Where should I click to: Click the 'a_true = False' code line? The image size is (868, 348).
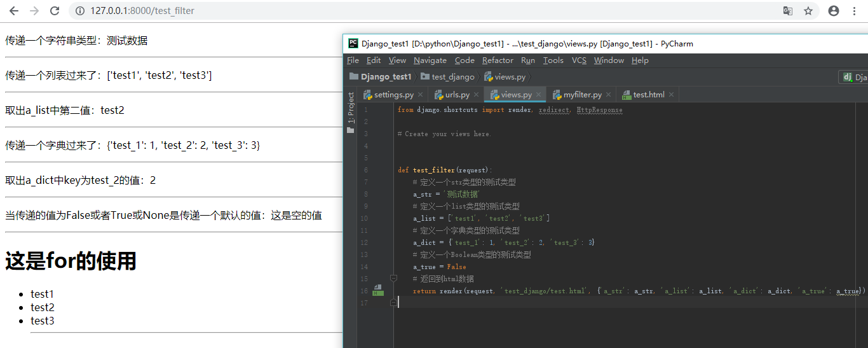click(439, 267)
